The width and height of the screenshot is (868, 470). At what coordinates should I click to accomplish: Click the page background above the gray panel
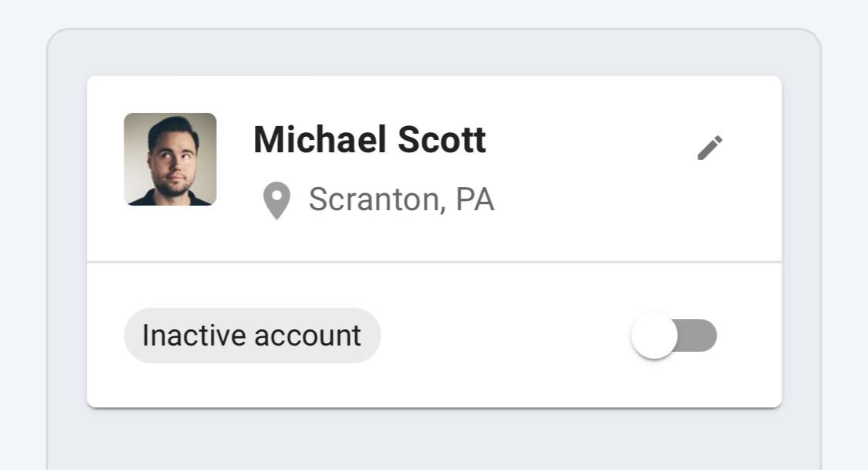pos(434,13)
